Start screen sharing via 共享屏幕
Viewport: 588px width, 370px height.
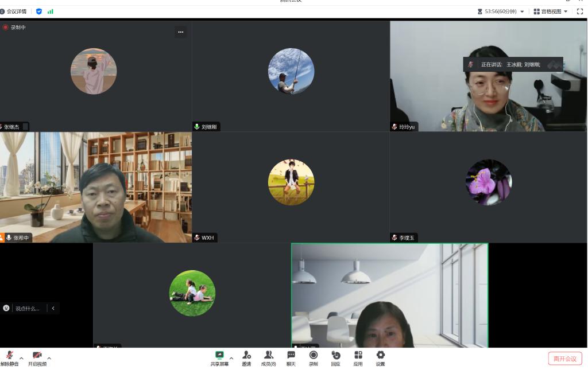point(219,359)
